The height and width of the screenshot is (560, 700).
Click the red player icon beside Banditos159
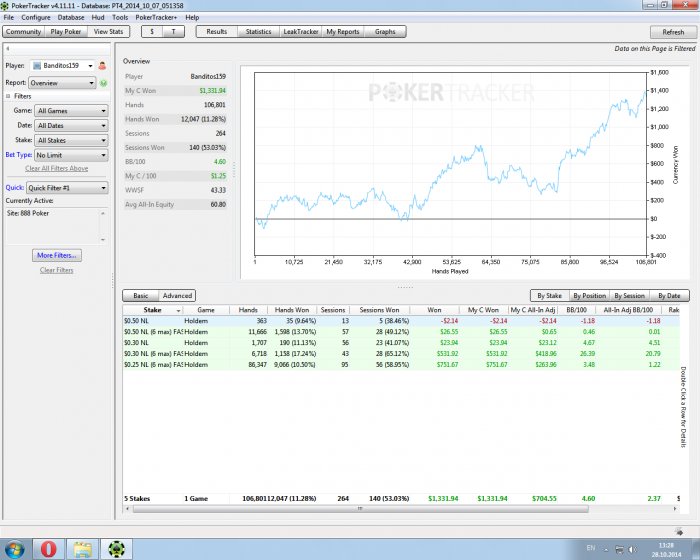(x=102, y=65)
